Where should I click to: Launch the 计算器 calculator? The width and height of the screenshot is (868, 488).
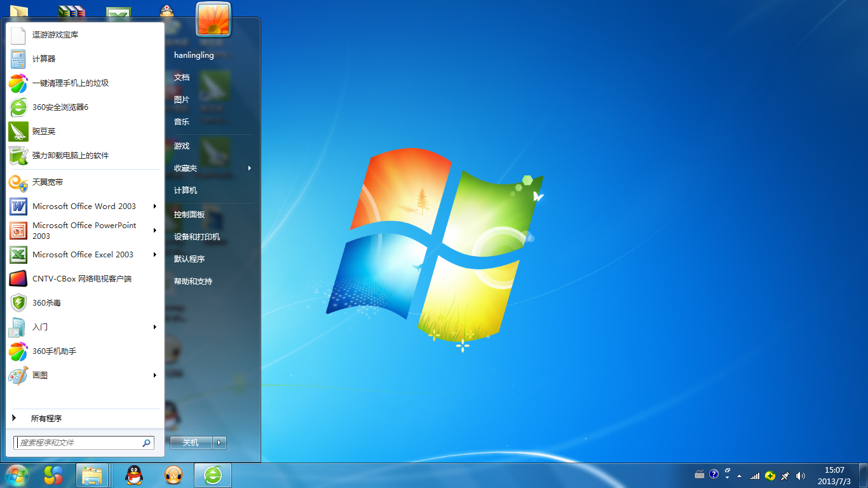[x=85, y=59]
